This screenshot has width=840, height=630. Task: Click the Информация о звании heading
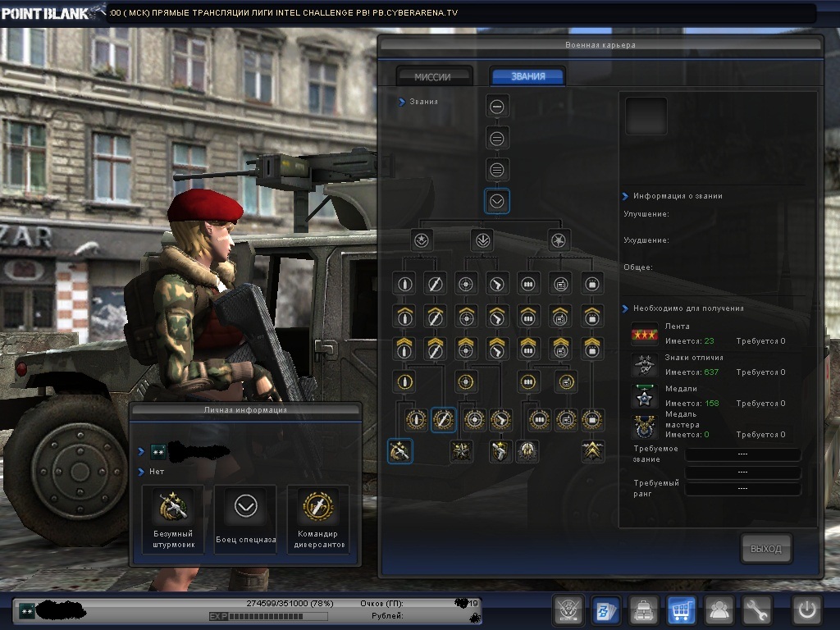click(678, 196)
